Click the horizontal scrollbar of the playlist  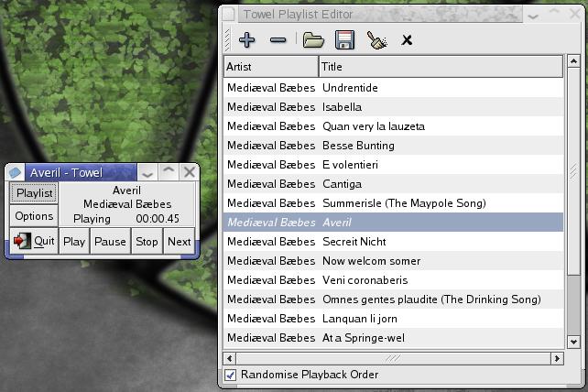(392, 358)
